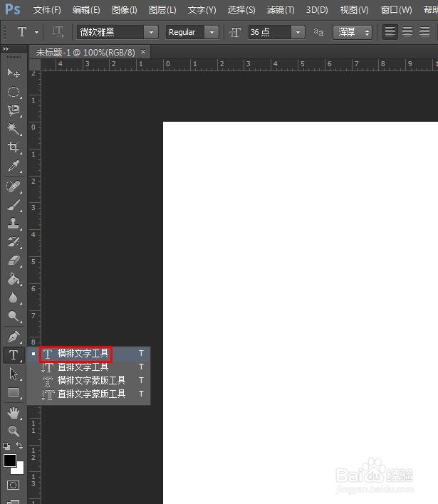Open the 滤镜(T) menu
Image resolution: width=438 pixels, height=504 pixels.
[281, 10]
